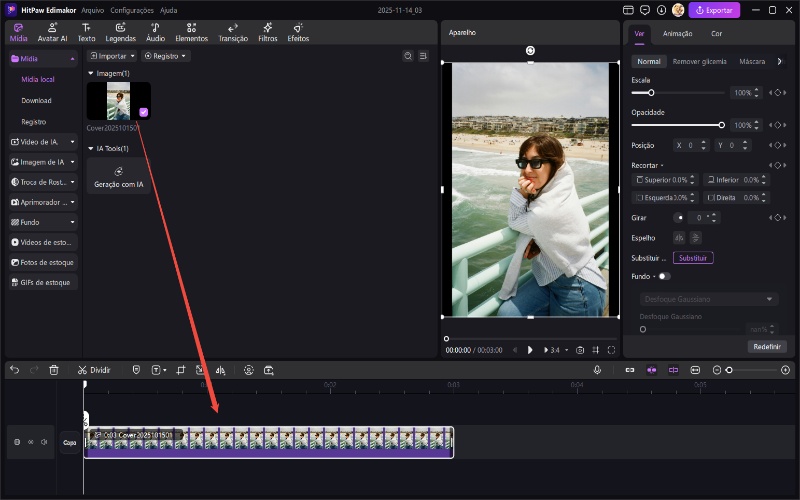The image size is (800, 500).
Task: Click the redo arrow in timeline toolbar
Action: (34, 370)
